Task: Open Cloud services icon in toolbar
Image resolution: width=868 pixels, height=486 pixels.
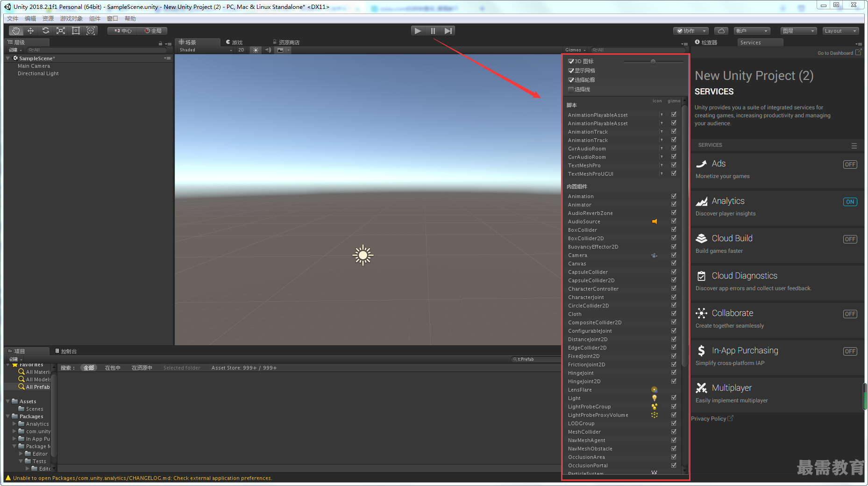Action: click(721, 31)
